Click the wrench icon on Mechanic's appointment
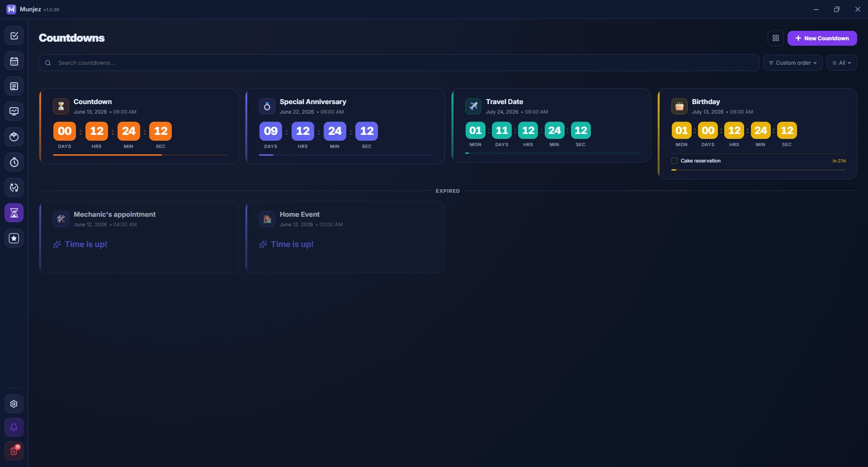 pos(61,219)
